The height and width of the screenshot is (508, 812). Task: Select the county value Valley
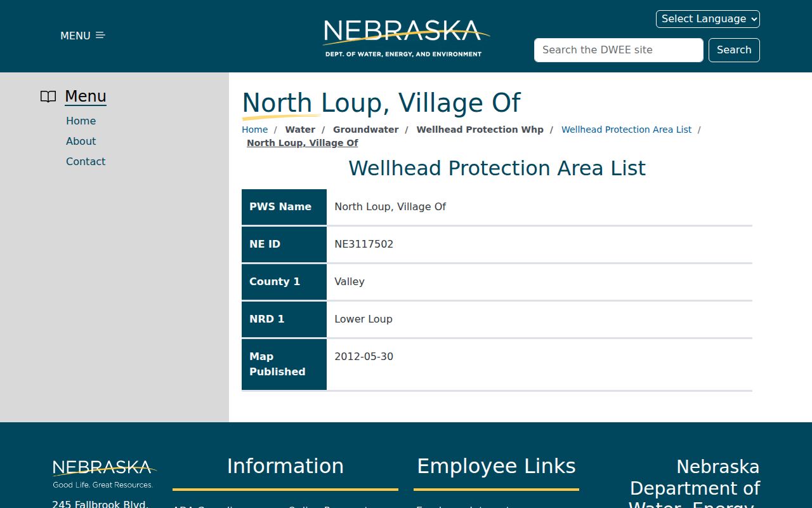350,282
